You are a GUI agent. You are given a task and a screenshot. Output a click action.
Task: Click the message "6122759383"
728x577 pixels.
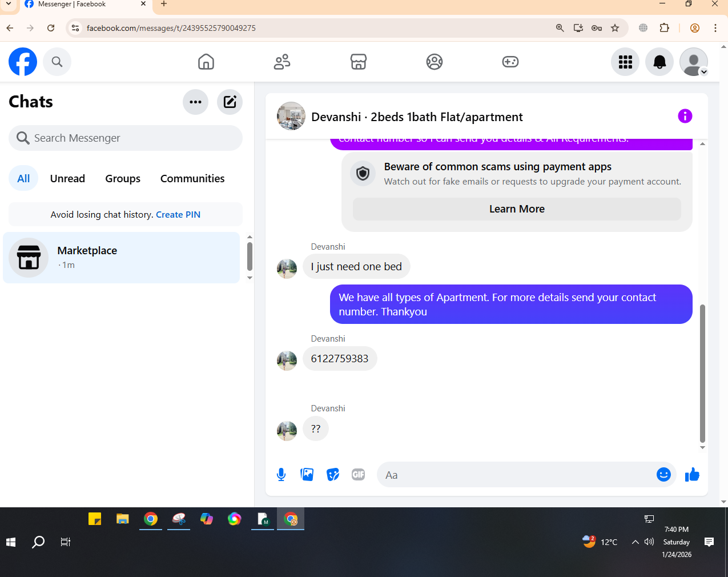click(340, 359)
